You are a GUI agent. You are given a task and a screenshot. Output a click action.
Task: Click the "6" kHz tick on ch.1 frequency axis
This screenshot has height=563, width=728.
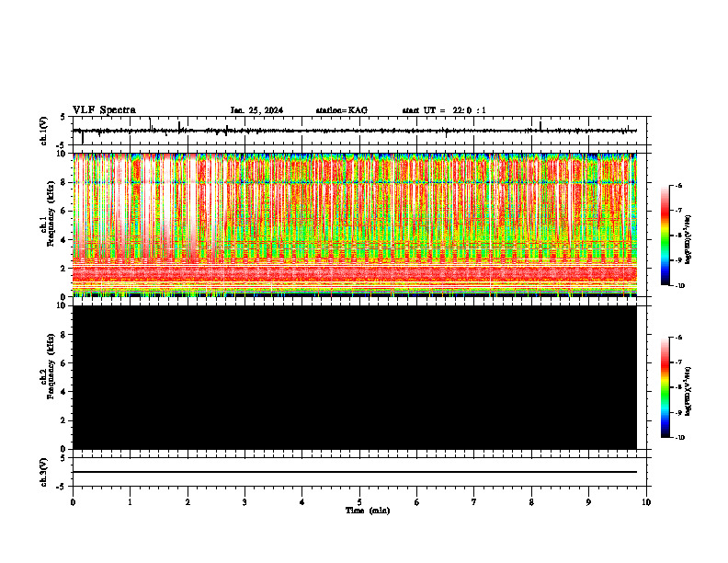[64, 211]
